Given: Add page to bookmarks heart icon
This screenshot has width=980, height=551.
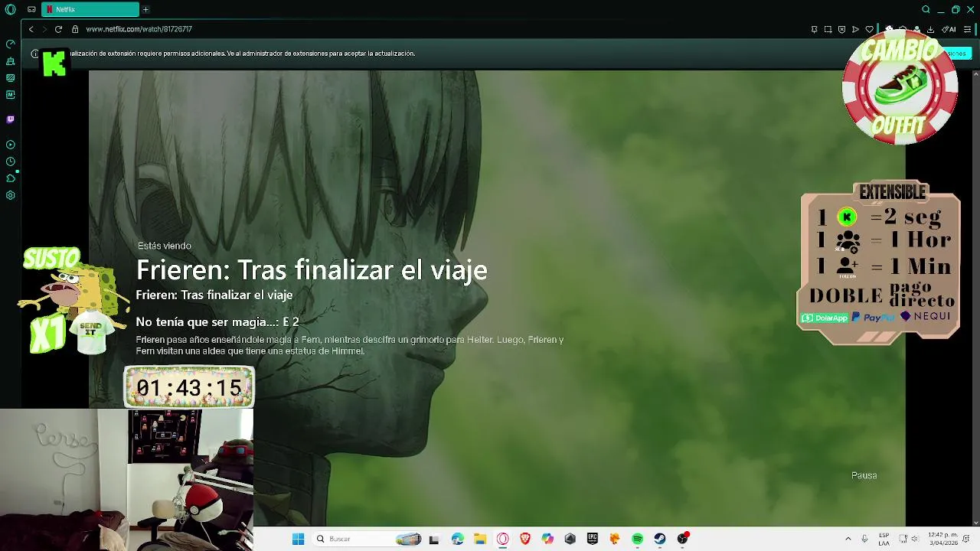Looking at the screenshot, I should (x=869, y=29).
